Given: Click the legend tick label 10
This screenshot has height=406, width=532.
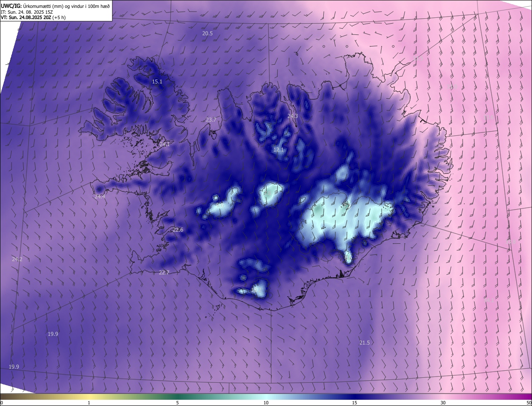Looking at the screenshot, I should pyautogui.click(x=266, y=403).
